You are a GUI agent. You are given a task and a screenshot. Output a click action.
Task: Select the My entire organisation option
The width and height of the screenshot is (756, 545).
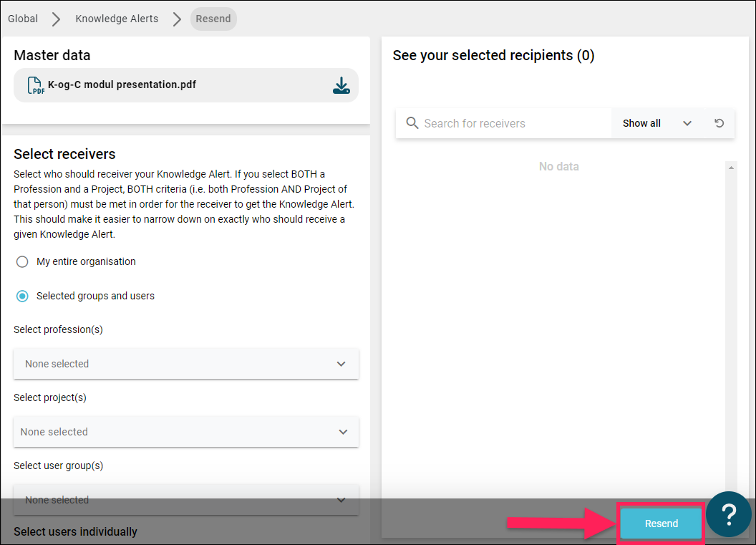22,261
